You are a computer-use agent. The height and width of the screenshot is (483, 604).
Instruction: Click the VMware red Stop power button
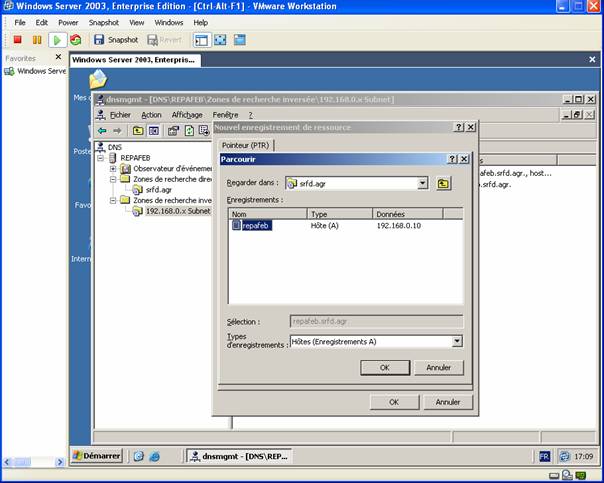17,40
